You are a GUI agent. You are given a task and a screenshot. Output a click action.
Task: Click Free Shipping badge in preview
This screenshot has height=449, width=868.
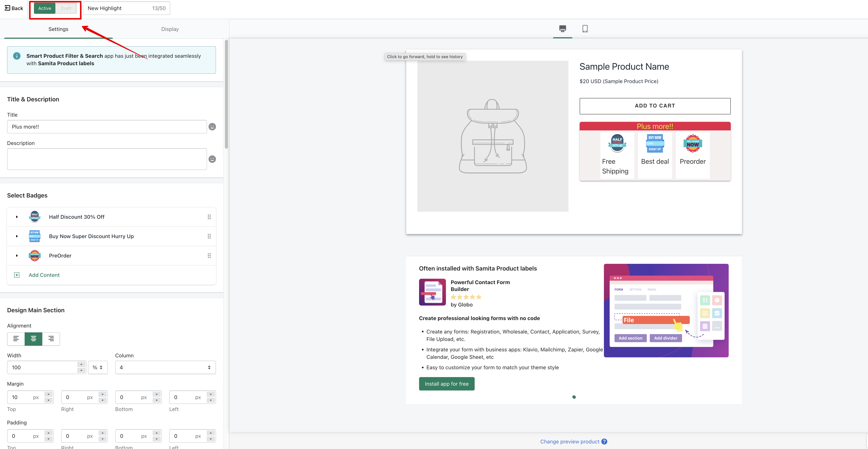(x=617, y=155)
